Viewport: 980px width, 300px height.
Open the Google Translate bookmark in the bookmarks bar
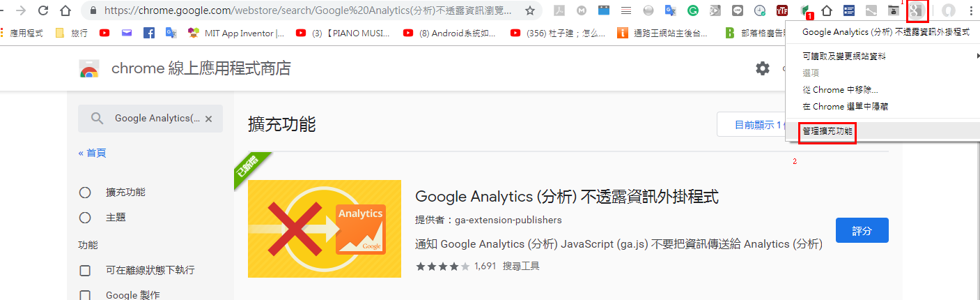(x=171, y=33)
